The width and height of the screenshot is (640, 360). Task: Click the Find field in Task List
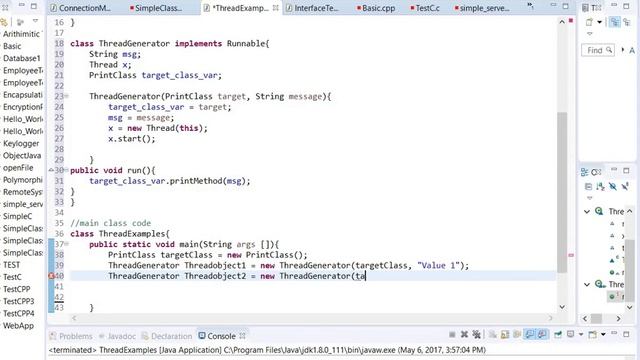(598, 50)
